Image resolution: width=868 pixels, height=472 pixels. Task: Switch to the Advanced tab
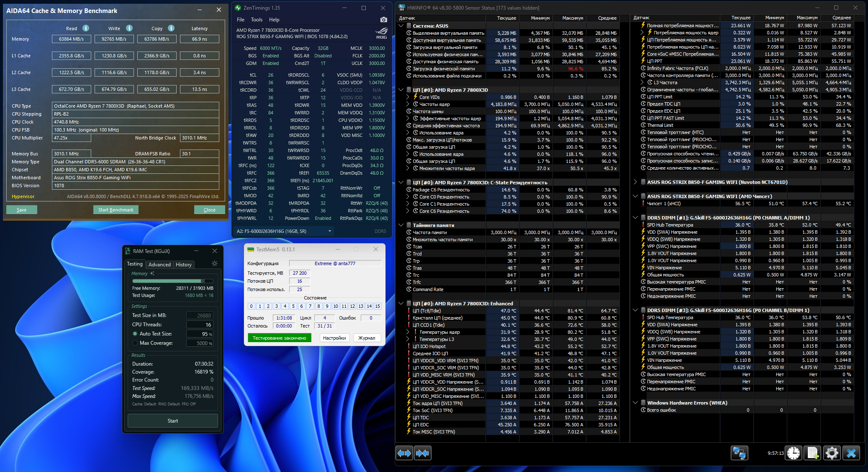[x=159, y=264]
